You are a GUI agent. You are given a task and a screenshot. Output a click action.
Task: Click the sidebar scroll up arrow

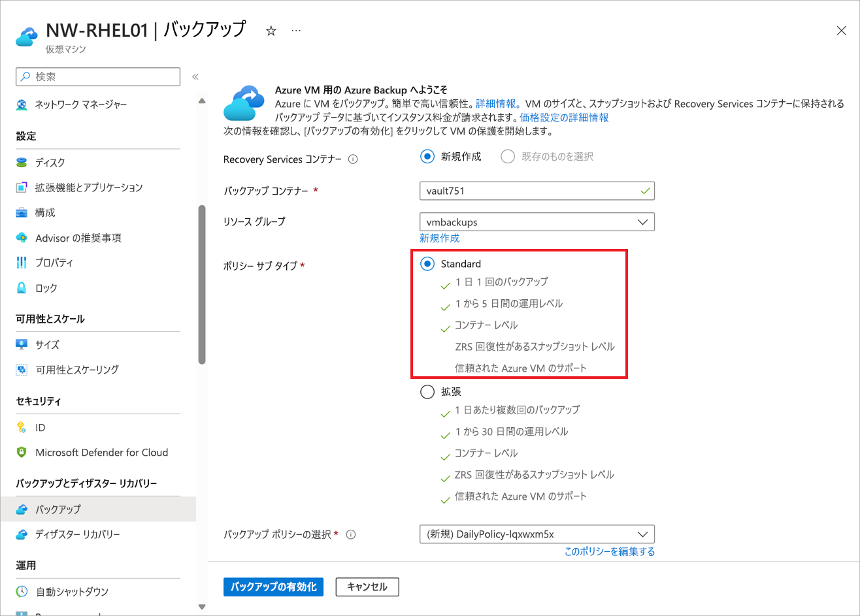click(x=202, y=101)
